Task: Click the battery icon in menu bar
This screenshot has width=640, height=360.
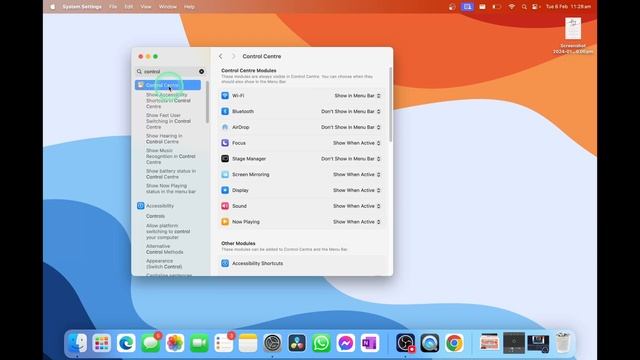Action: click(x=497, y=7)
